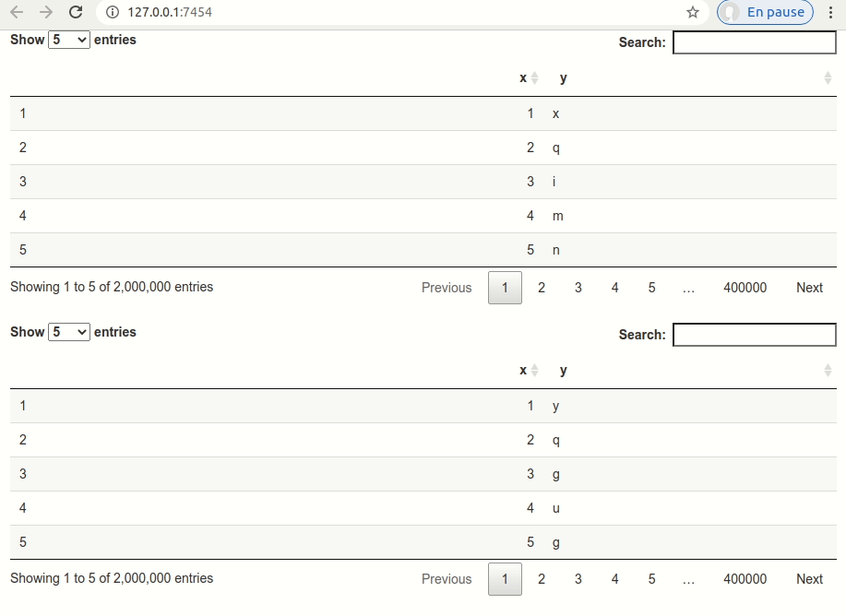Click site info icon in address bar
846x616 pixels.
pyautogui.click(x=112, y=12)
